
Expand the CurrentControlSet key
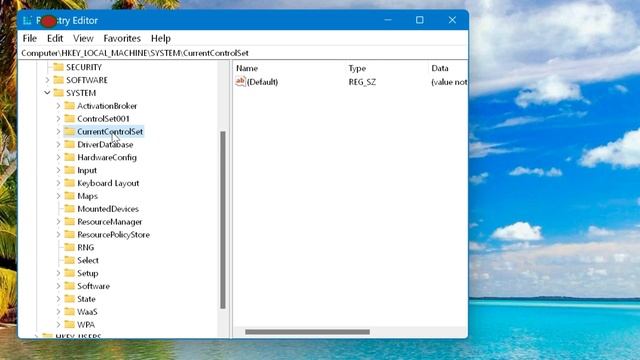[58, 131]
